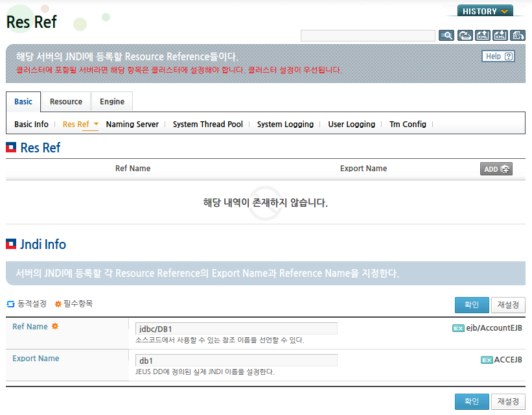Focus the search input field at top
The image size is (532, 415).
coord(368,36)
